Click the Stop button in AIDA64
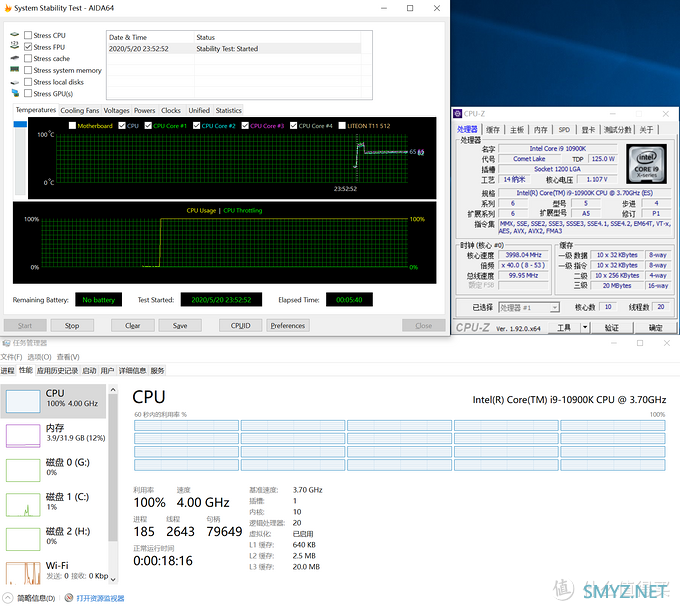680x611 pixels. [x=72, y=326]
